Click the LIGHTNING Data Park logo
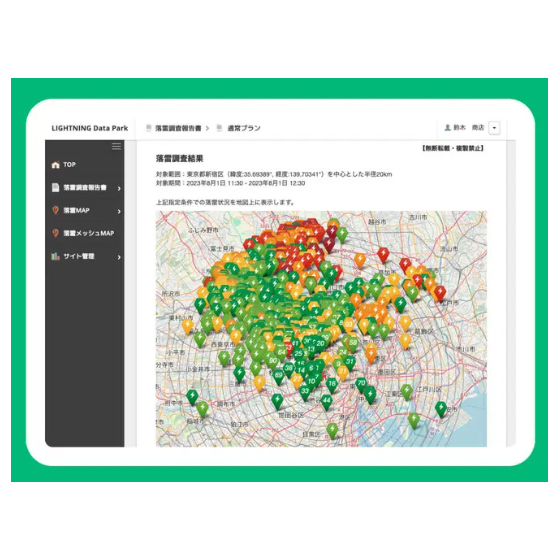This screenshot has height=560, width=560. [90, 128]
